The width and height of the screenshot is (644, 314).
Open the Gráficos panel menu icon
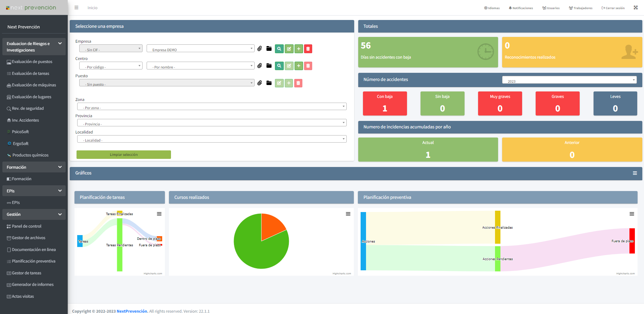pos(635,173)
